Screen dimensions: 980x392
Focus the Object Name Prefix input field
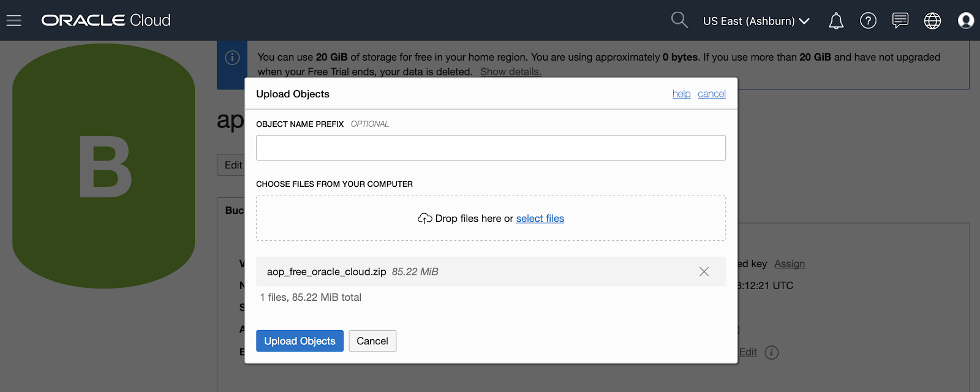click(491, 148)
